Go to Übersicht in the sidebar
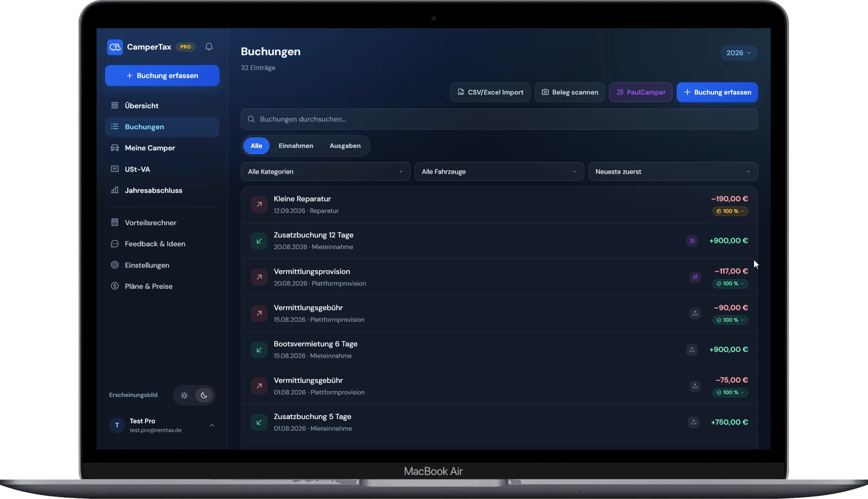 162,106
